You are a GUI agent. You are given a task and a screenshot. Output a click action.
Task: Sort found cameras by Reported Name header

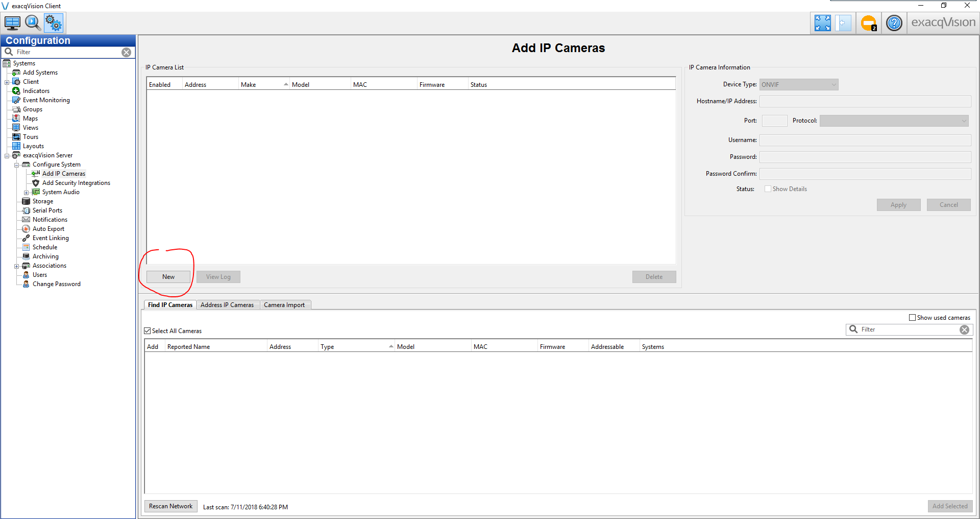click(x=216, y=347)
